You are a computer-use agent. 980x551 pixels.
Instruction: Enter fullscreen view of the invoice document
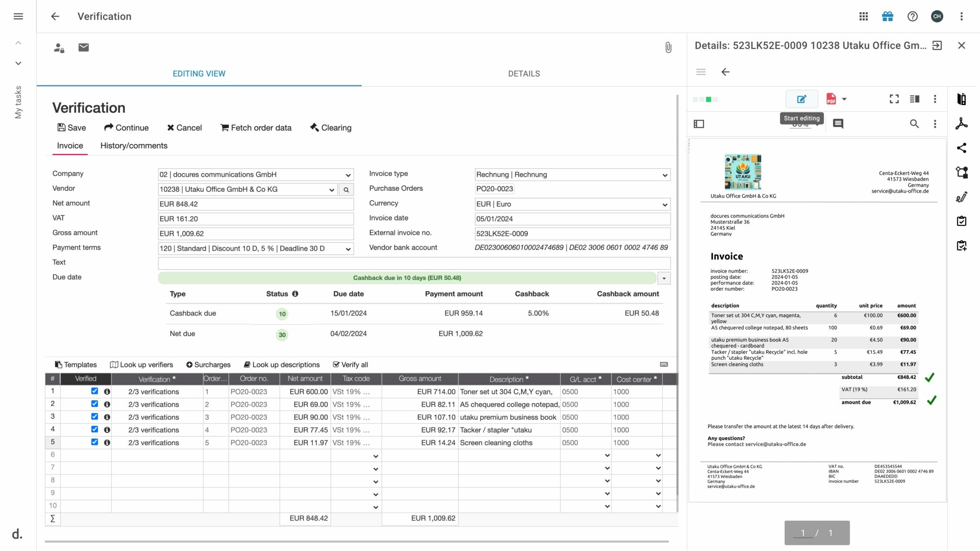894,99
